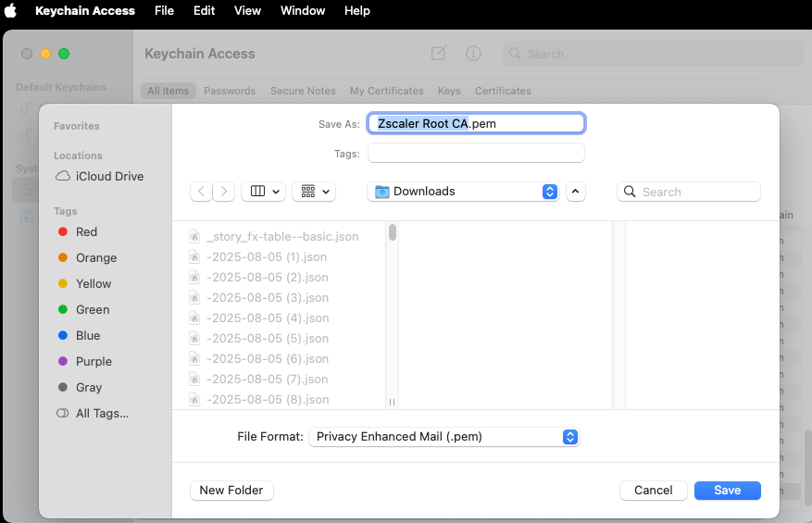This screenshot has width=812, height=523.
Task: Switch to the Passwords tab
Action: click(230, 91)
